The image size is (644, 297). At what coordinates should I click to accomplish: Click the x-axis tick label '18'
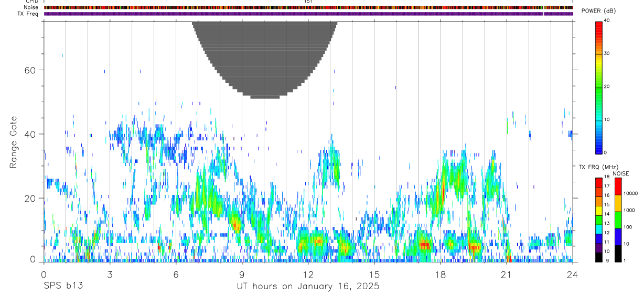pyautogui.click(x=440, y=274)
